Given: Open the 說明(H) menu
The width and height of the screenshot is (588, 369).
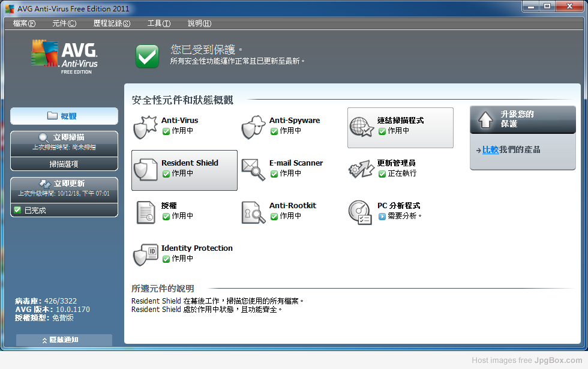Looking at the screenshot, I should (x=199, y=23).
